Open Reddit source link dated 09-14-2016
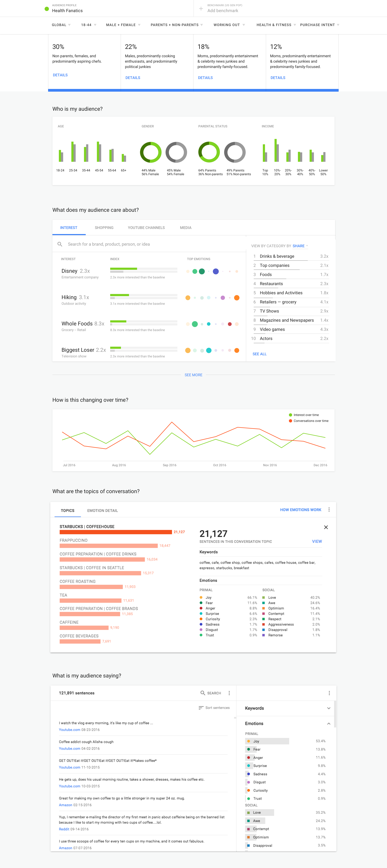Screen dimensions: 387x868 pos(64,829)
